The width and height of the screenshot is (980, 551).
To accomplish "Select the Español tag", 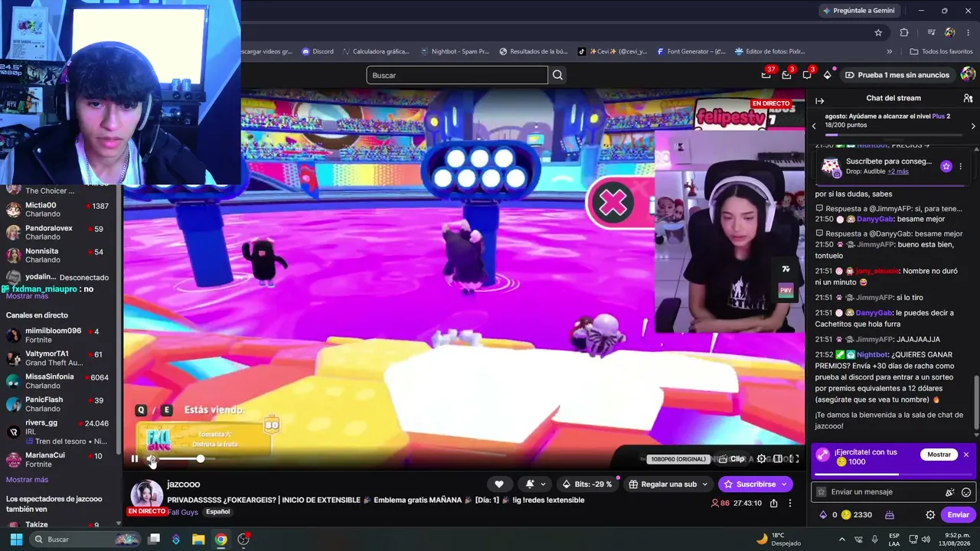I will [217, 512].
